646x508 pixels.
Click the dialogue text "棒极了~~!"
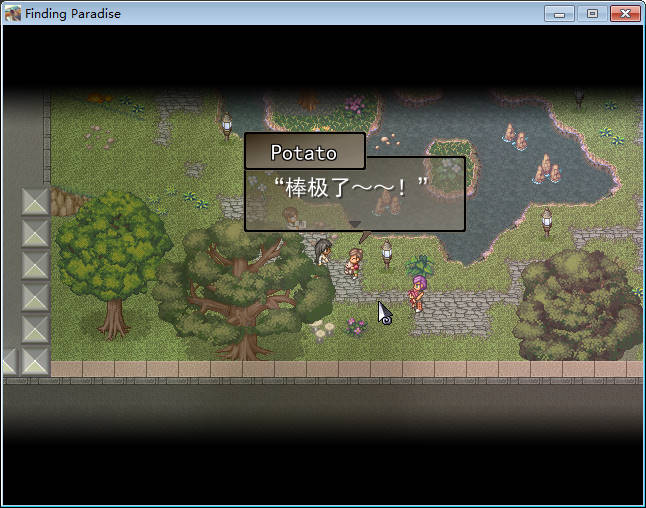point(351,187)
